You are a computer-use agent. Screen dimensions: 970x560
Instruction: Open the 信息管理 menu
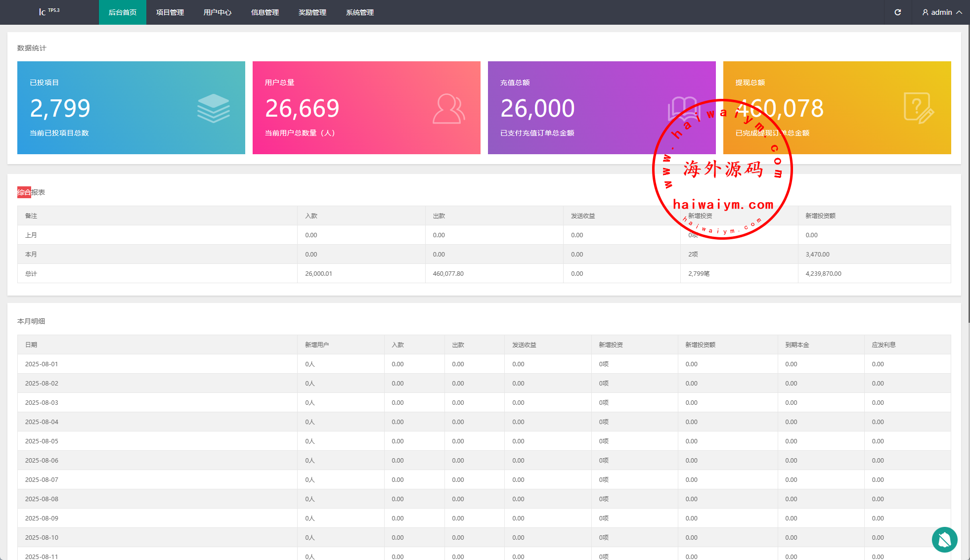click(265, 12)
